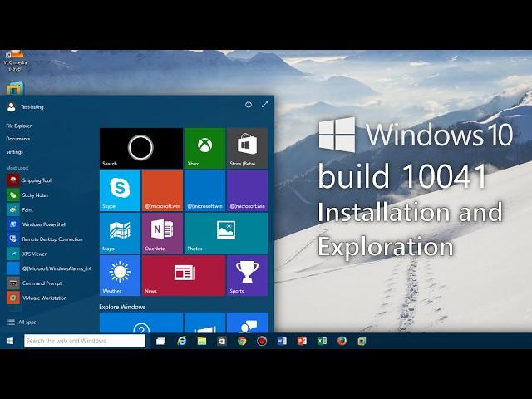Open PowerPoint from the taskbar
Screen dimensions: 532x399
(302, 341)
